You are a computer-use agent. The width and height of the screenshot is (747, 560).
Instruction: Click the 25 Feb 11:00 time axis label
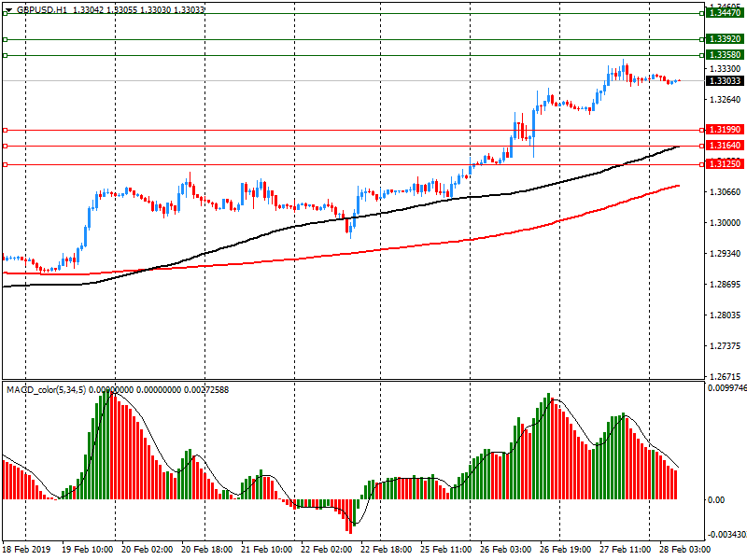pyautogui.click(x=446, y=549)
